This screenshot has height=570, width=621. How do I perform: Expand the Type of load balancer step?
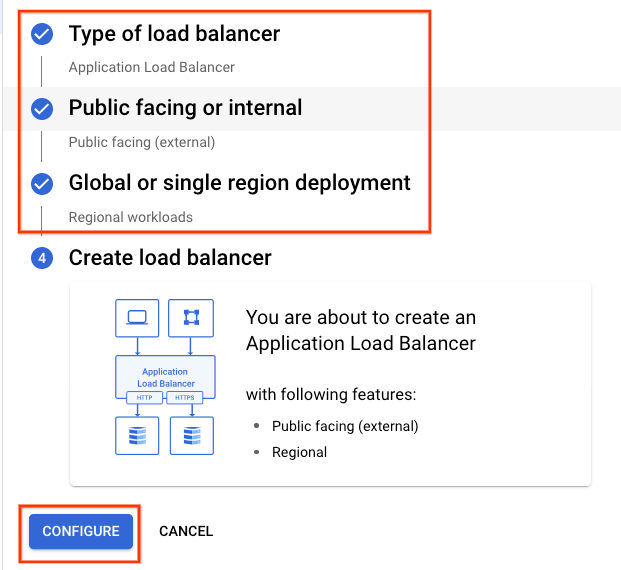[174, 34]
